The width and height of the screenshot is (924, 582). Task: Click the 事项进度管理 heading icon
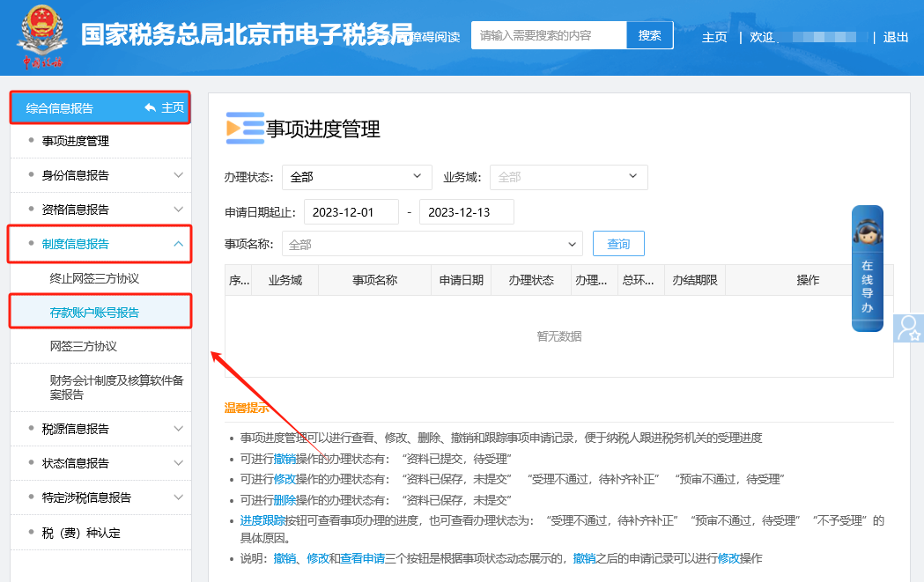point(244,129)
